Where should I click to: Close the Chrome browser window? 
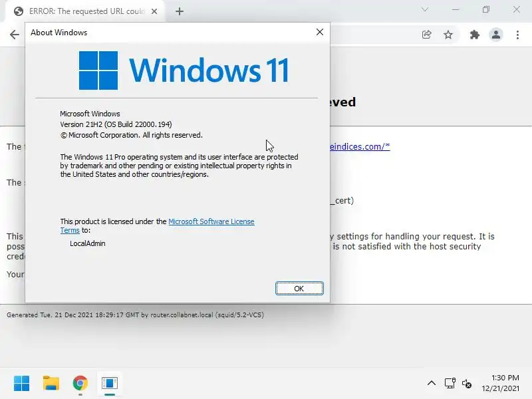pyautogui.click(x=517, y=9)
